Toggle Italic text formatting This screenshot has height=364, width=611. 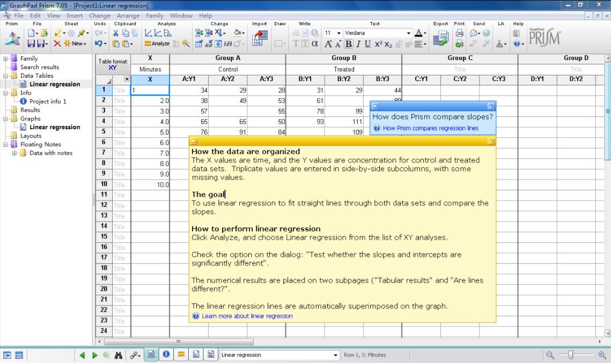(x=358, y=44)
